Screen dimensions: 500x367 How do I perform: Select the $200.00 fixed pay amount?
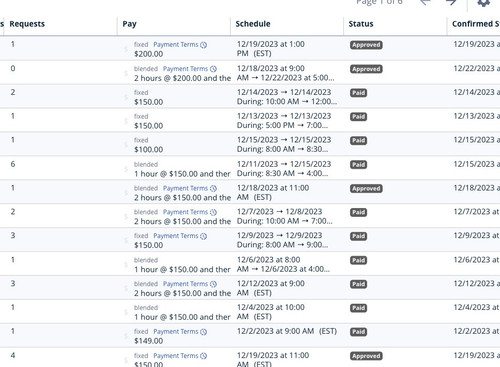[148, 54]
